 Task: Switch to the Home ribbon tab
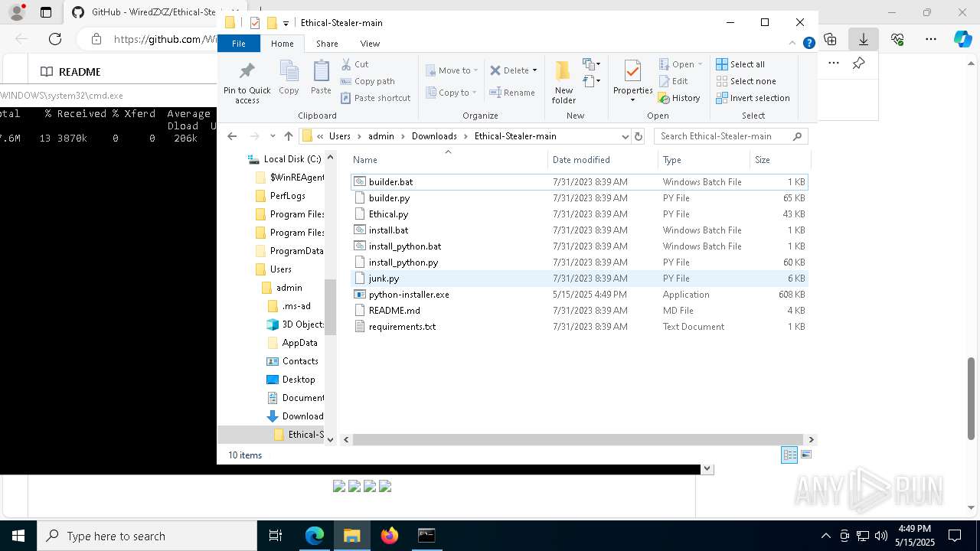pos(283,44)
